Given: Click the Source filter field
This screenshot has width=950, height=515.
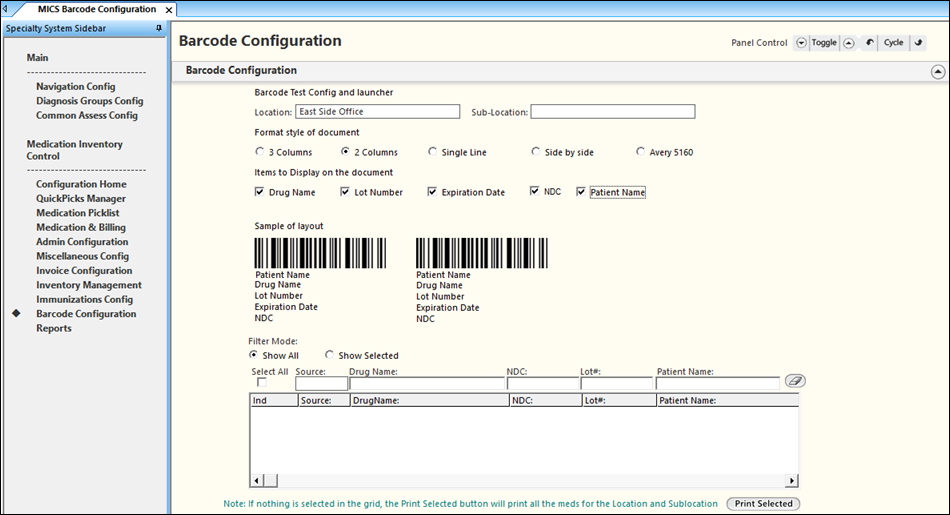Looking at the screenshot, I should click(321, 384).
